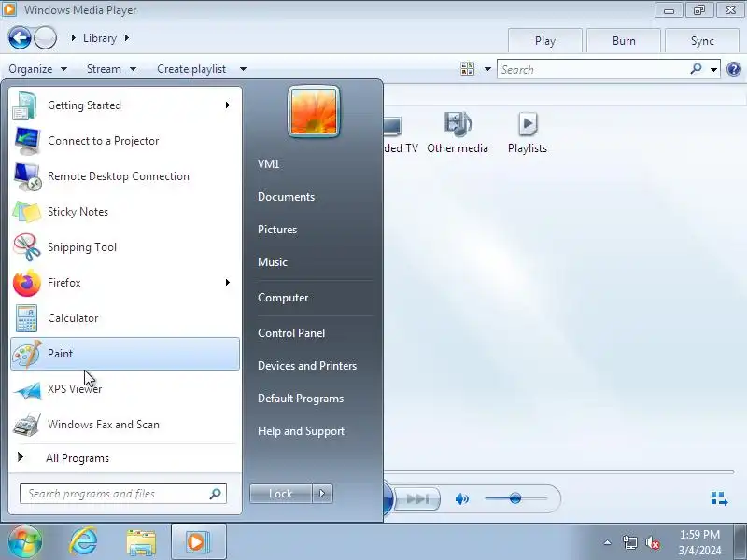747x560 pixels.
Task: Open Music from Start menu
Action: pos(273,262)
